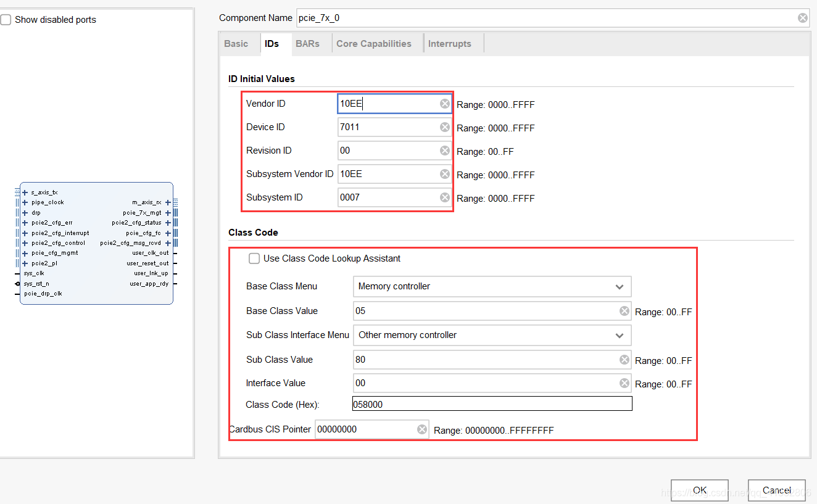The image size is (817, 504).
Task: Clear the Base Class Value field
Action: point(624,311)
